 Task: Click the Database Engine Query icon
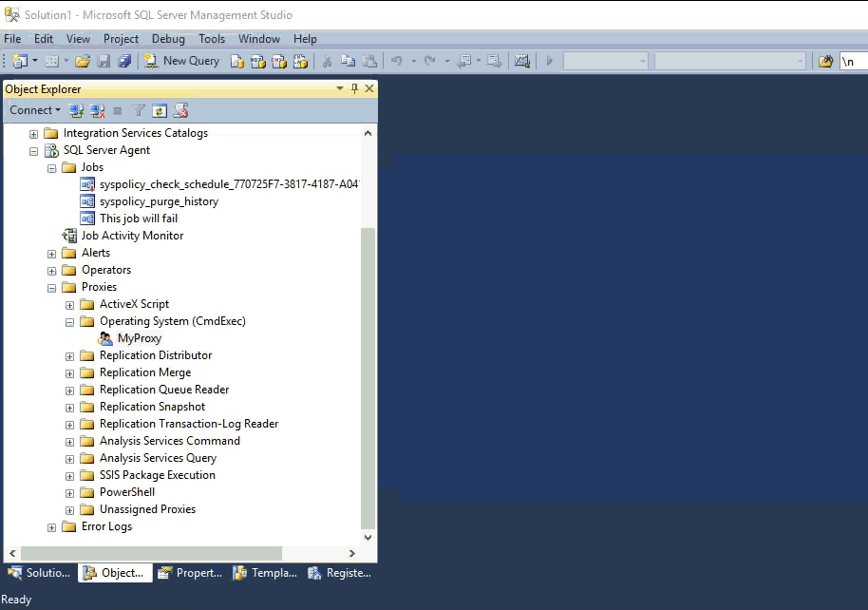click(237, 61)
